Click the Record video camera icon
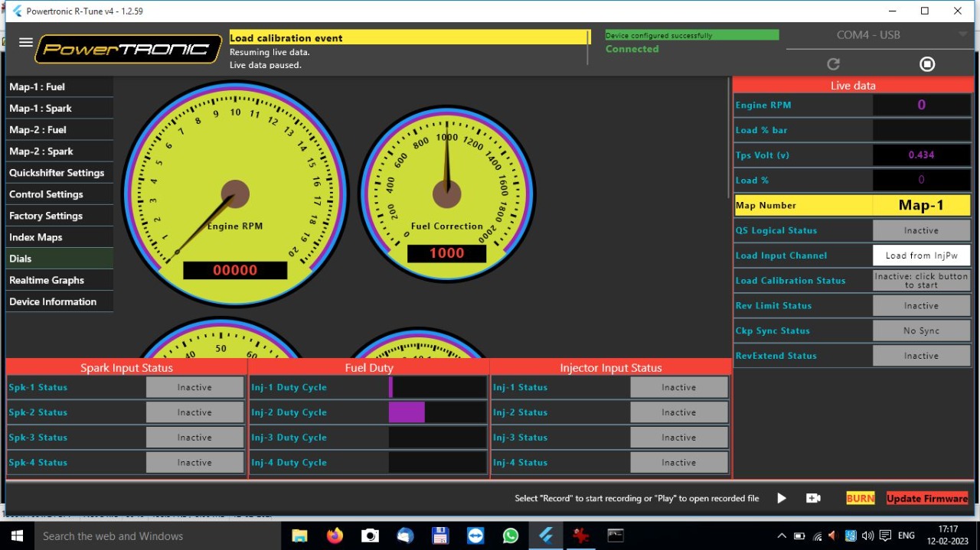Screen dimensions: 980x550 (813, 498)
